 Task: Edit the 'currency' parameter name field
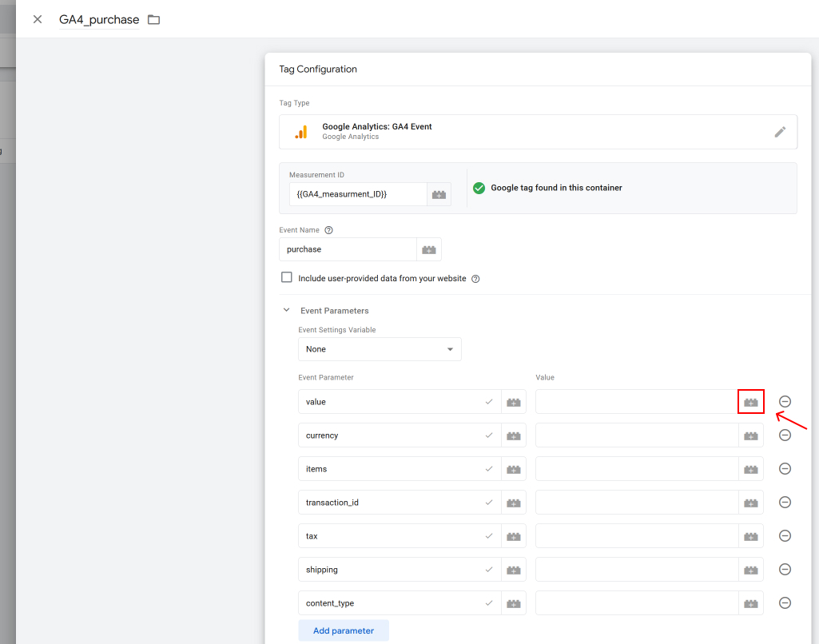pos(400,435)
